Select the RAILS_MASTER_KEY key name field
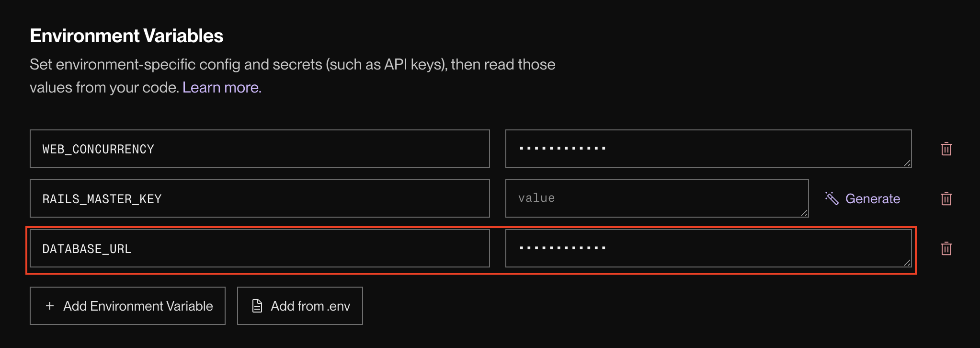The width and height of the screenshot is (980, 348). (260, 199)
